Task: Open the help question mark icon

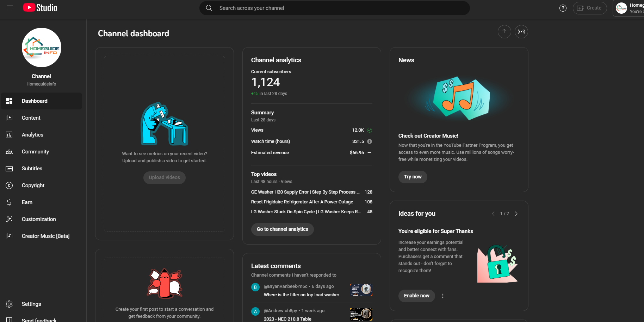Action: (563, 8)
